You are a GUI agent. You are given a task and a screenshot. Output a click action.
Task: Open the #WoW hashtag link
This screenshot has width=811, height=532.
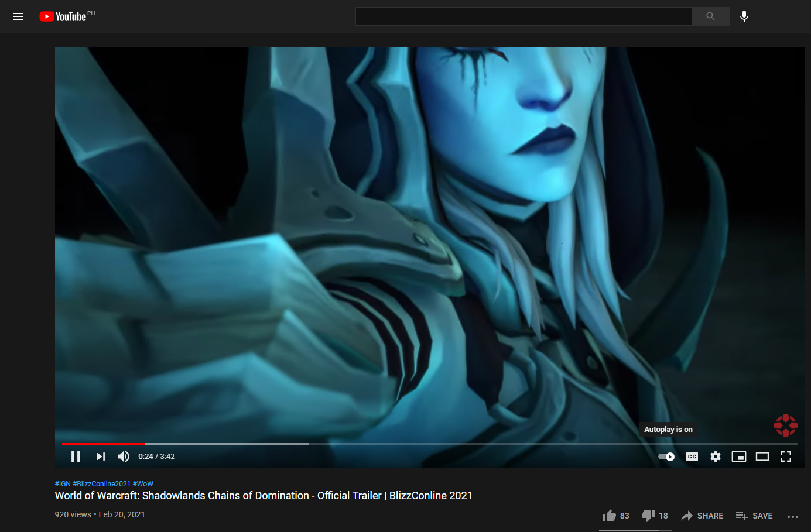pyautogui.click(x=143, y=484)
